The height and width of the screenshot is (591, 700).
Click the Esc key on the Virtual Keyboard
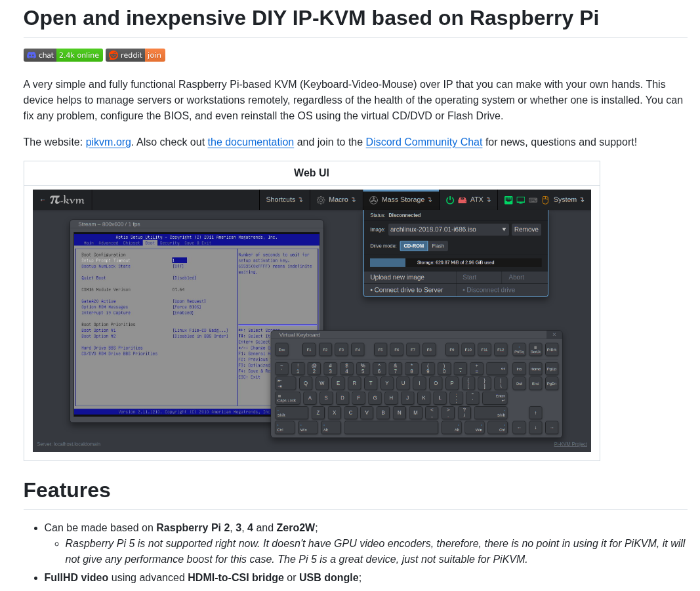282,350
